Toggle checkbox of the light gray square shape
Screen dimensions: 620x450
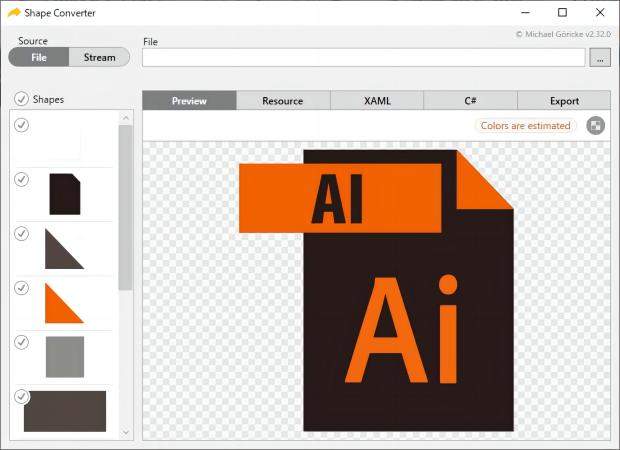coord(21,342)
